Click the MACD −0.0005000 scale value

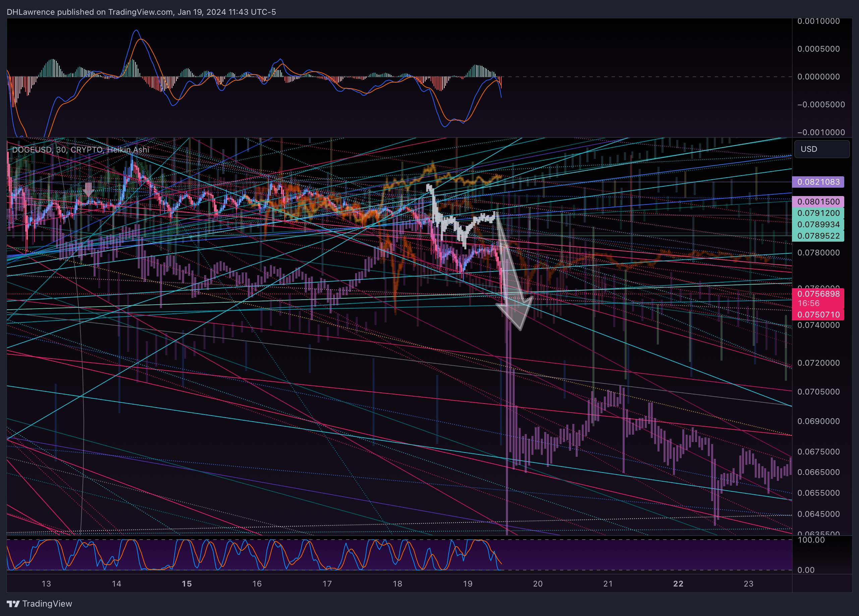(821, 104)
